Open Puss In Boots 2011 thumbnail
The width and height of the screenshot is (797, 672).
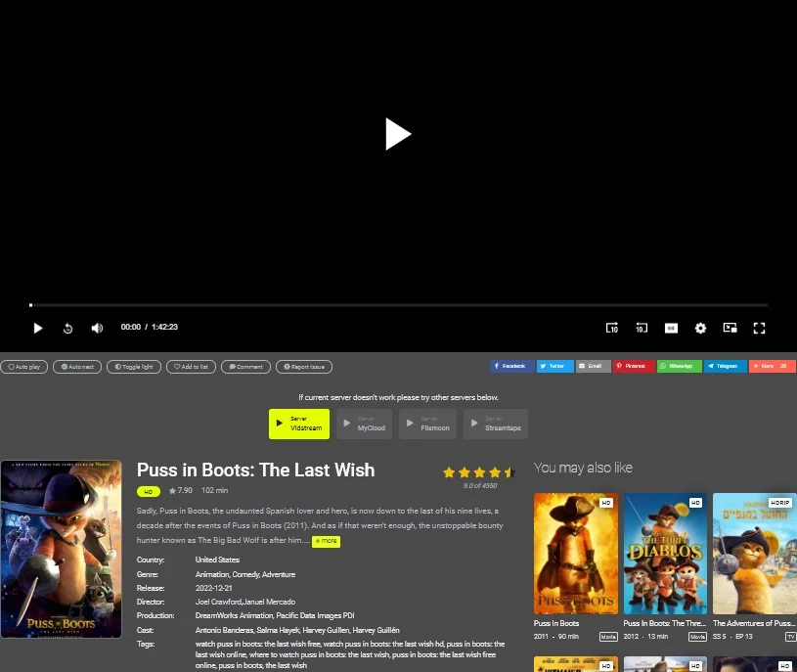576,554
